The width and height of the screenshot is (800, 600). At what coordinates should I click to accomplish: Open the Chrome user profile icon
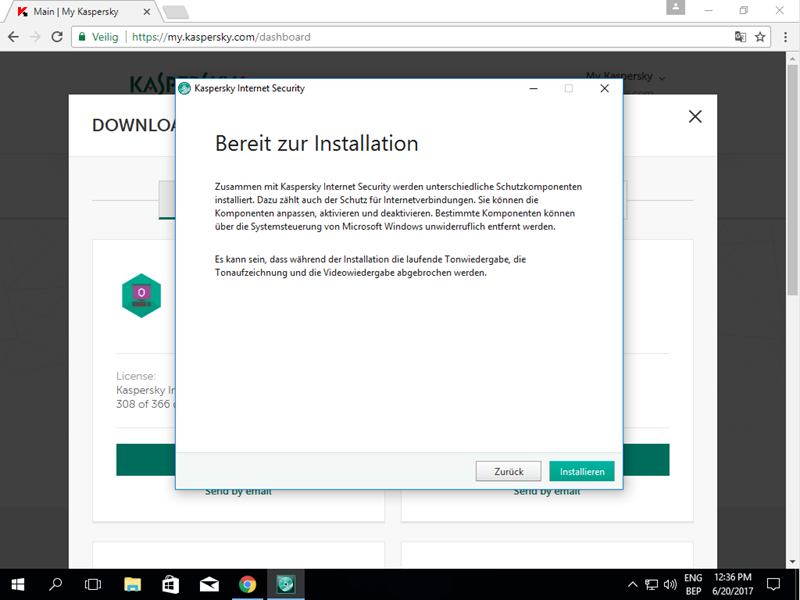tap(678, 9)
